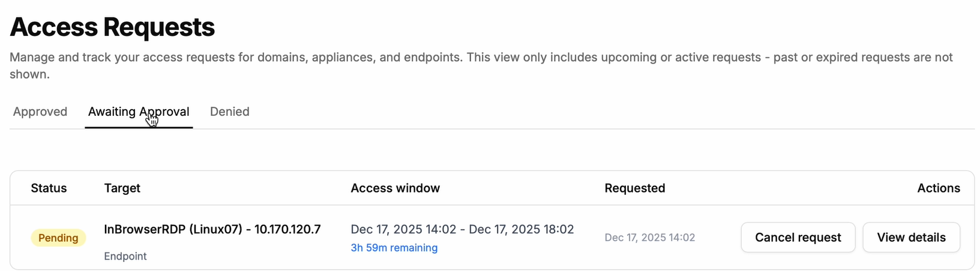Open the Denied tab
This screenshot has height=271, width=980.
point(229,112)
